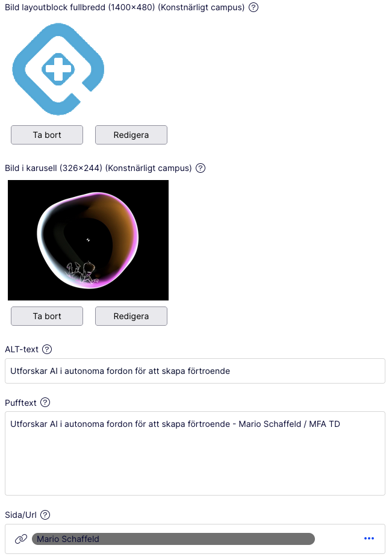Show help tooltip for Pufftext
Viewport: 392px width, 560px height.
coord(45,402)
